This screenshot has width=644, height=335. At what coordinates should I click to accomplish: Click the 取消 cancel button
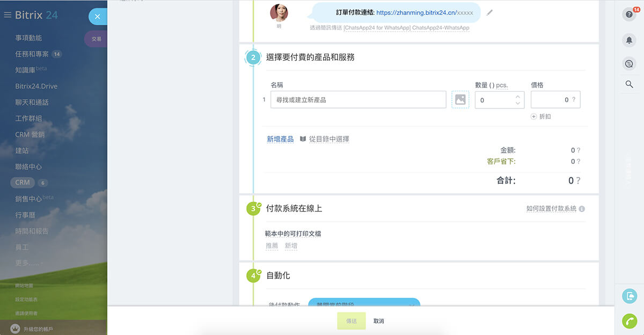[379, 321]
